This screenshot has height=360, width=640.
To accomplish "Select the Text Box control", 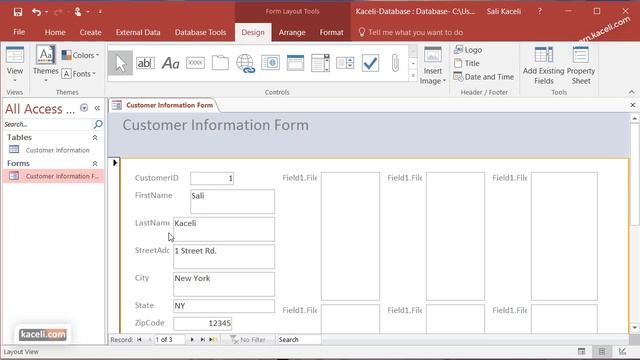I will click(145, 63).
